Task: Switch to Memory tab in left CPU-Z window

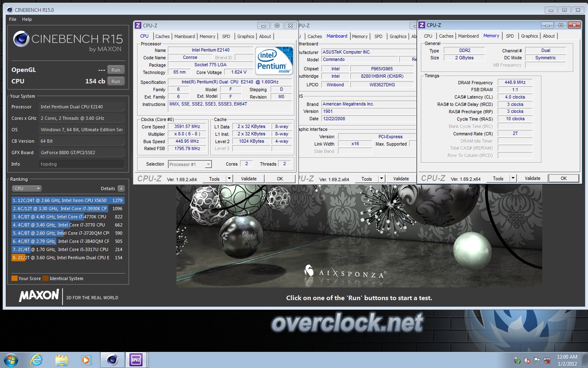Action: click(x=207, y=36)
